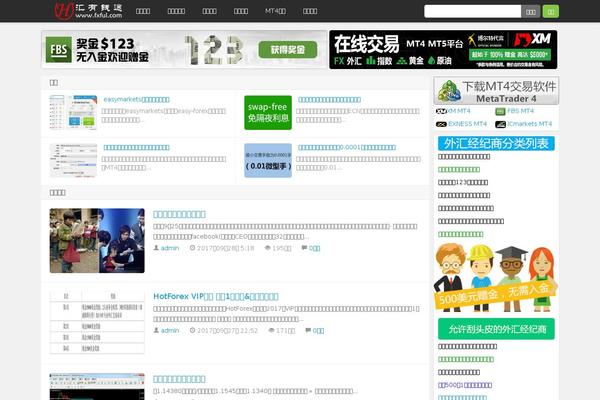Click the green 获得奖金 button in the FBS banner
The height and width of the screenshot is (400, 600).
[288, 50]
